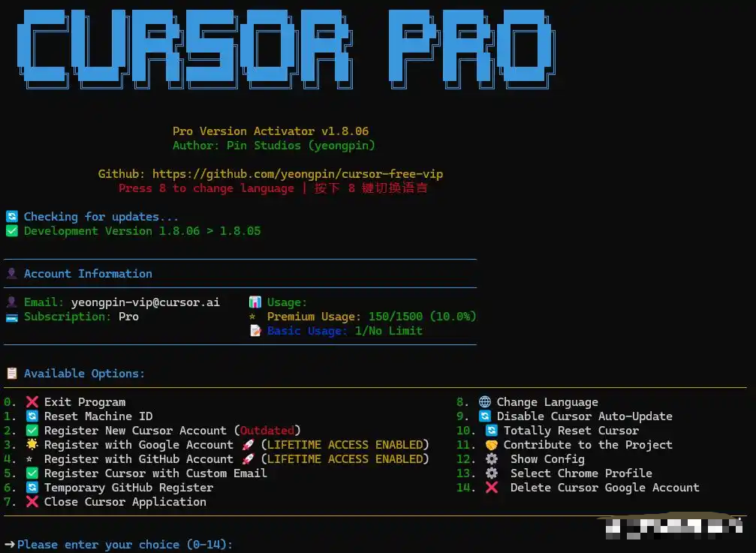The image size is (756, 553).
Task: Click the sun icon beside Register with Google Account
Action: click(32, 444)
